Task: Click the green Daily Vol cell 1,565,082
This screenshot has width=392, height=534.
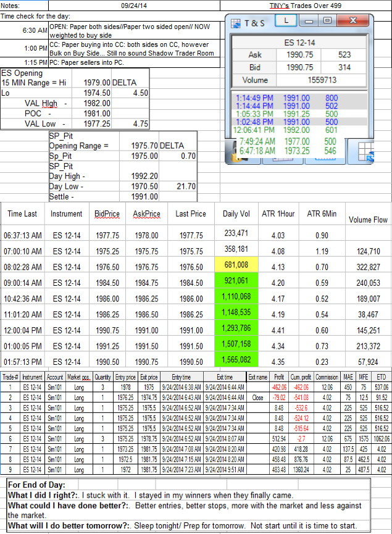Action: click(236, 360)
